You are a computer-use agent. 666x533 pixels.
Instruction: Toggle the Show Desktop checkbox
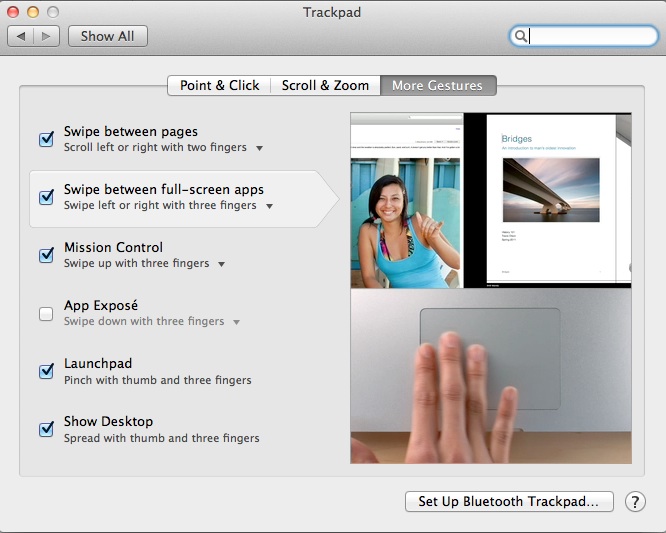(46, 430)
